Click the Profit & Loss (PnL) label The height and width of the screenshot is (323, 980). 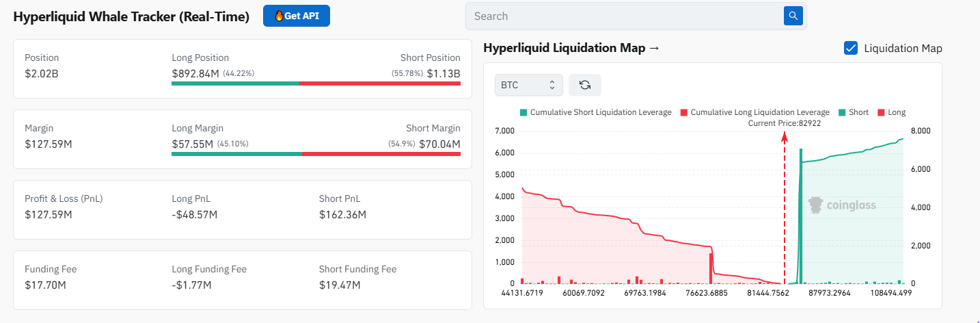[x=64, y=198]
